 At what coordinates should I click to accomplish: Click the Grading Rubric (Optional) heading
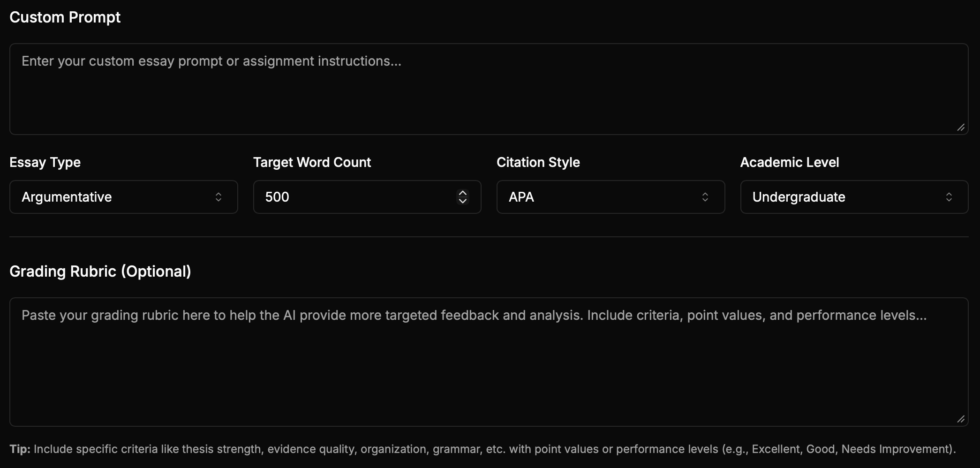100,271
